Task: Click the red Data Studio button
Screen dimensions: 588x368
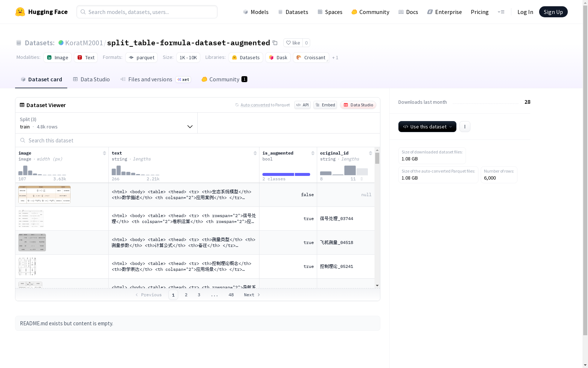Action: (358, 105)
